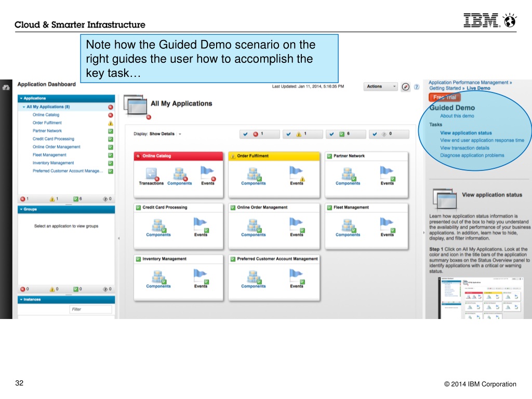Viewport: 532px width, 399px height.
Task: Select Preferred Customer Account Manage... tree row
Action: 68,171
